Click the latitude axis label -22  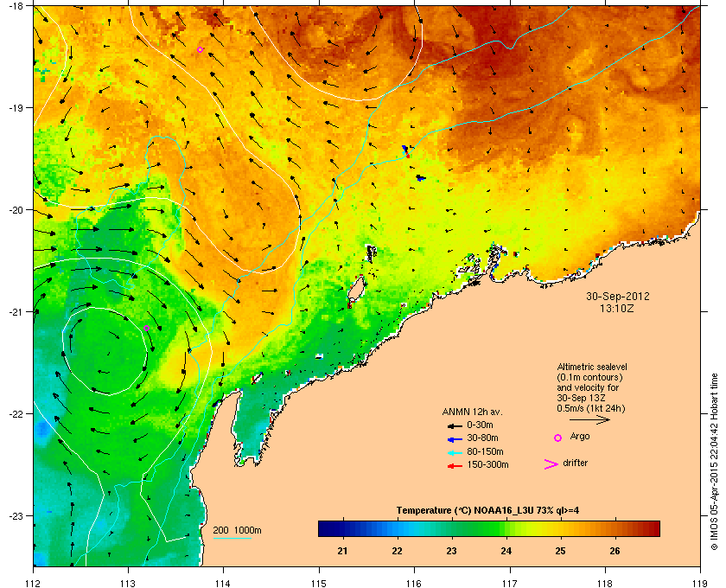click(x=16, y=414)
